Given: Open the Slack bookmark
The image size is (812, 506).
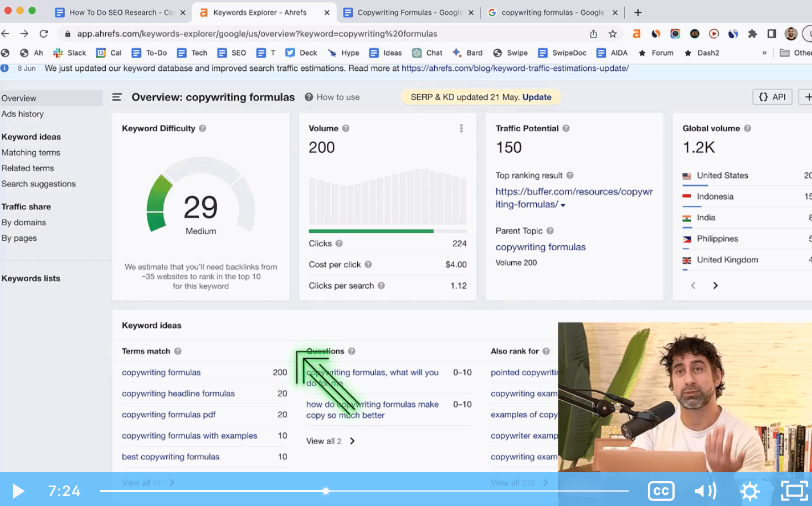Looking at the screenshot, I should pos(70,53).
